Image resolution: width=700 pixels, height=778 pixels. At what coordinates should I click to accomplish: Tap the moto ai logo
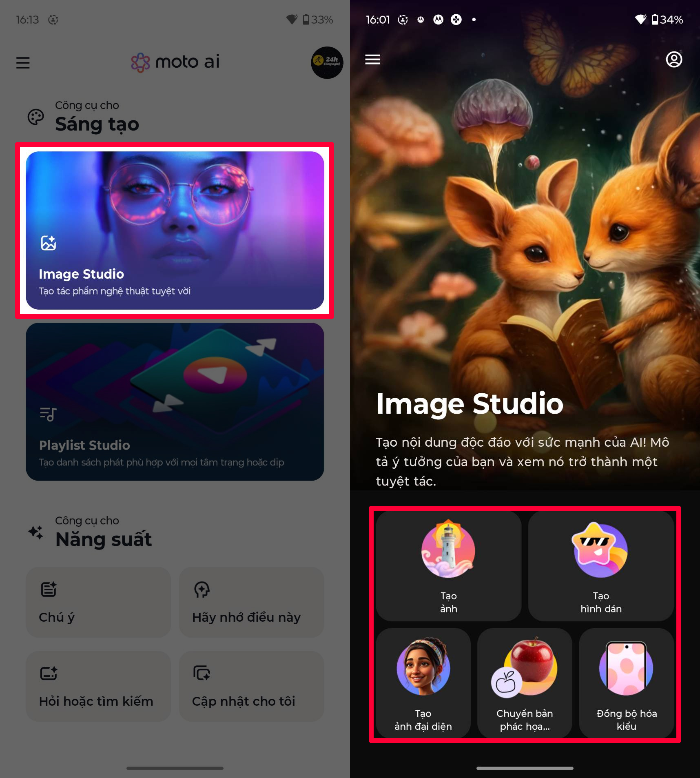pos(175,62)
